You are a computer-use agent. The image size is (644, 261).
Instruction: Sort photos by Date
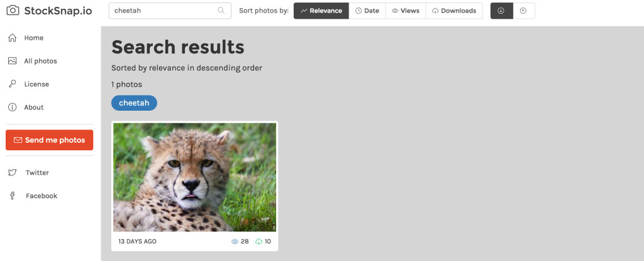click(367, 11)
